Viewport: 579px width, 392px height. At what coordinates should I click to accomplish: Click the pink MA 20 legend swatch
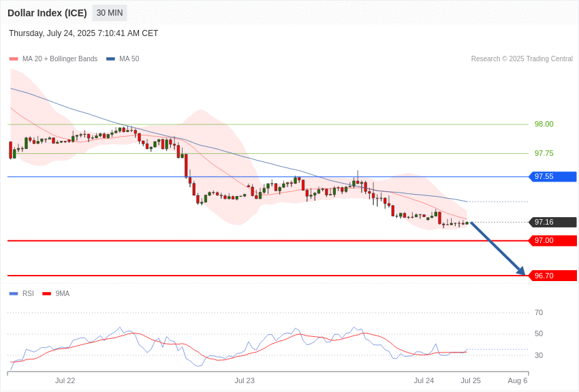pos(14,59)
